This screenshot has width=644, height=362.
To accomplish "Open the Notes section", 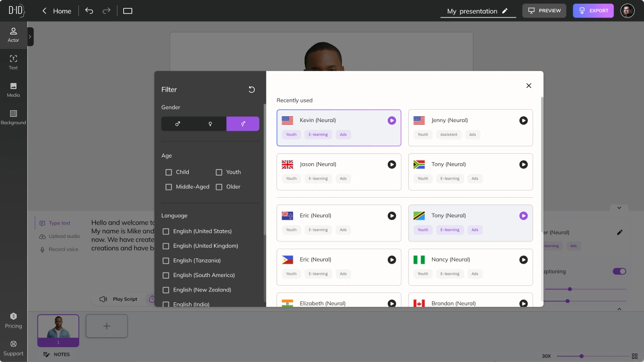I will tap(56, 354).
